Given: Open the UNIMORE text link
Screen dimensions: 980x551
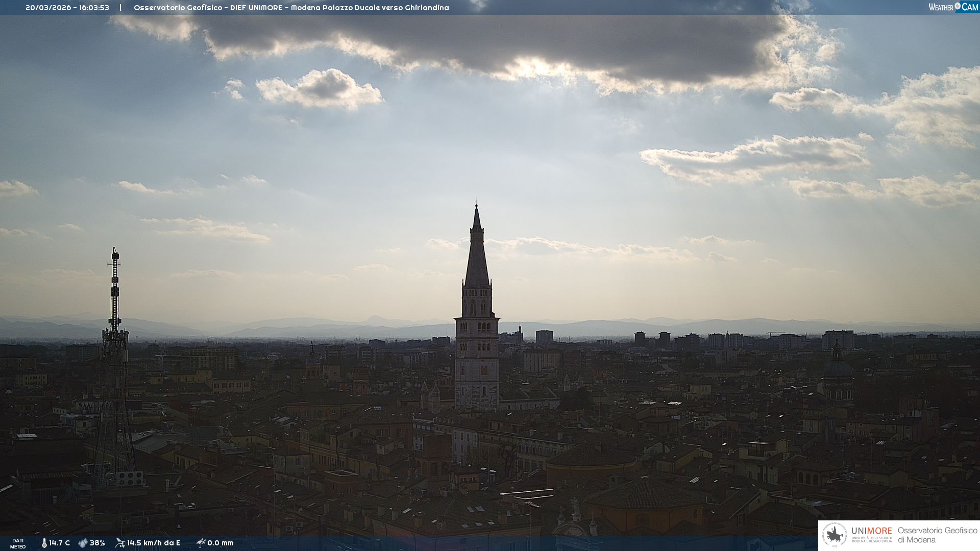Looking at the screenshot, I should pyautogui.click(x=871, y=531).
